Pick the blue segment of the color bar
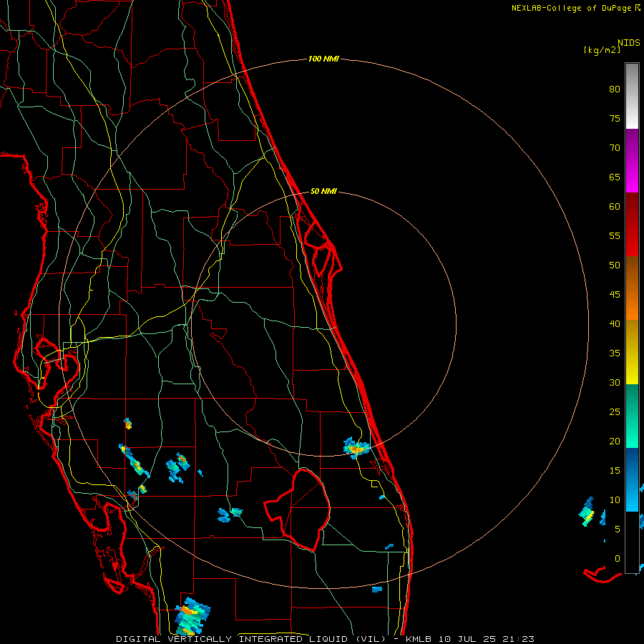644x644 pixels. (x=632, y=479)
